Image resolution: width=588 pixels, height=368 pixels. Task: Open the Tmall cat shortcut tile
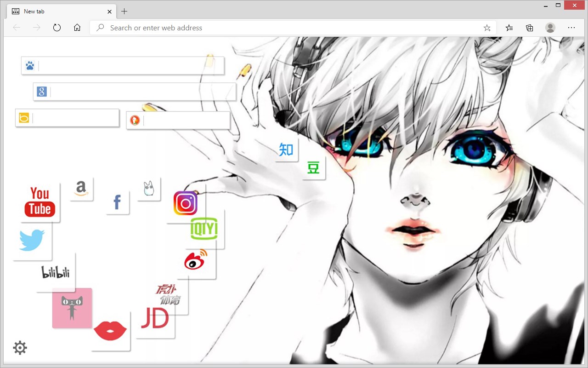click(72, 308)
